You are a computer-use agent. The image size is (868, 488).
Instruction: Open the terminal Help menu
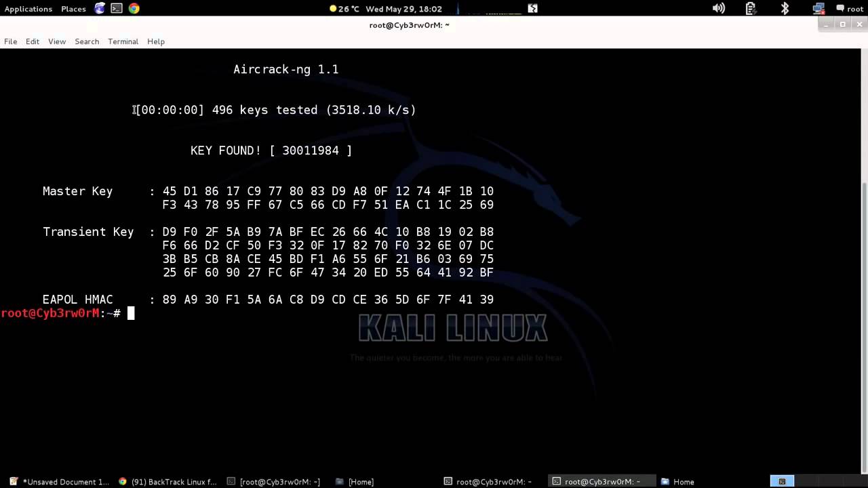click(156, 41)
